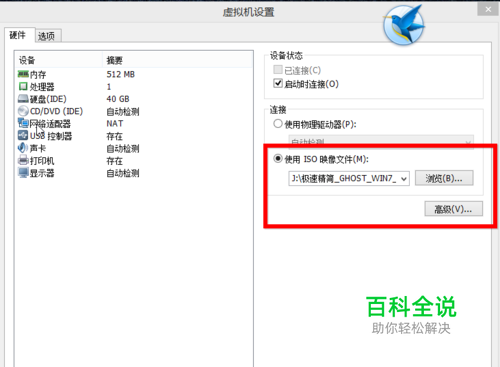
Task: Click the 高级(V)... button
Action: [453, 209]
